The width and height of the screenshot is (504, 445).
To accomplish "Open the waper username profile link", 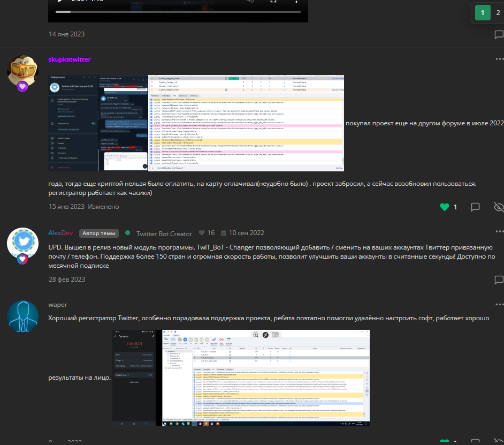I will (x=58, y=304).
